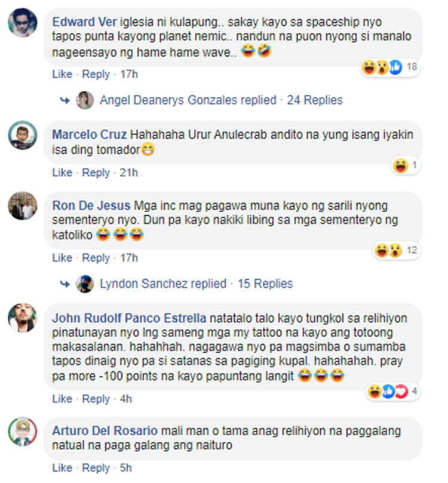Click Angel Deanerys Gonzales reply avatar

pyautogui.click(x=85, y=100)
